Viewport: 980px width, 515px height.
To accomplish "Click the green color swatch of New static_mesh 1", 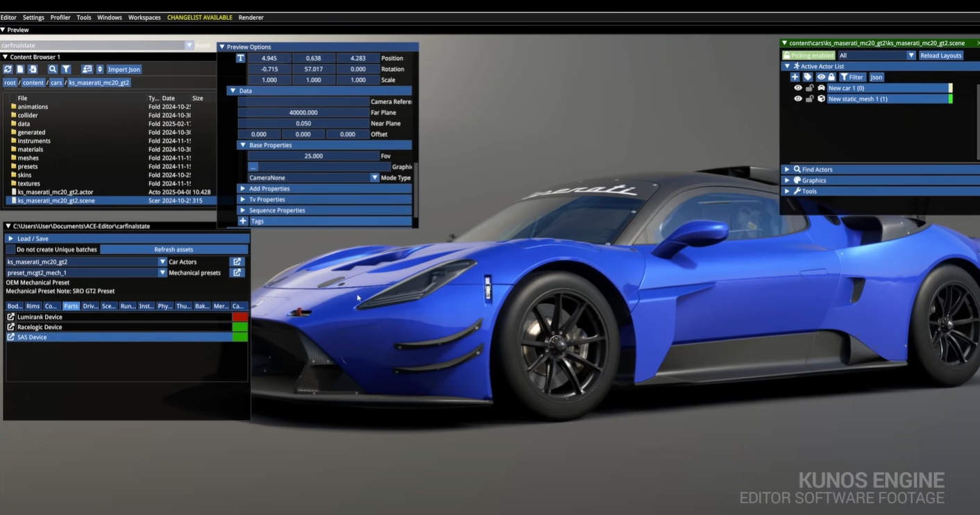I will coord(950,99).
